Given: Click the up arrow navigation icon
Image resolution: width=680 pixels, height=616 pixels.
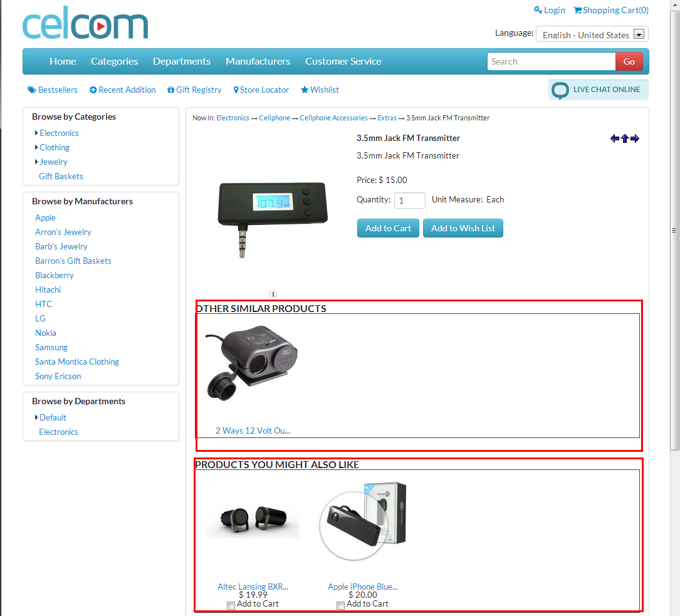Looking at the screenshot, I should (x=624, y=138).
